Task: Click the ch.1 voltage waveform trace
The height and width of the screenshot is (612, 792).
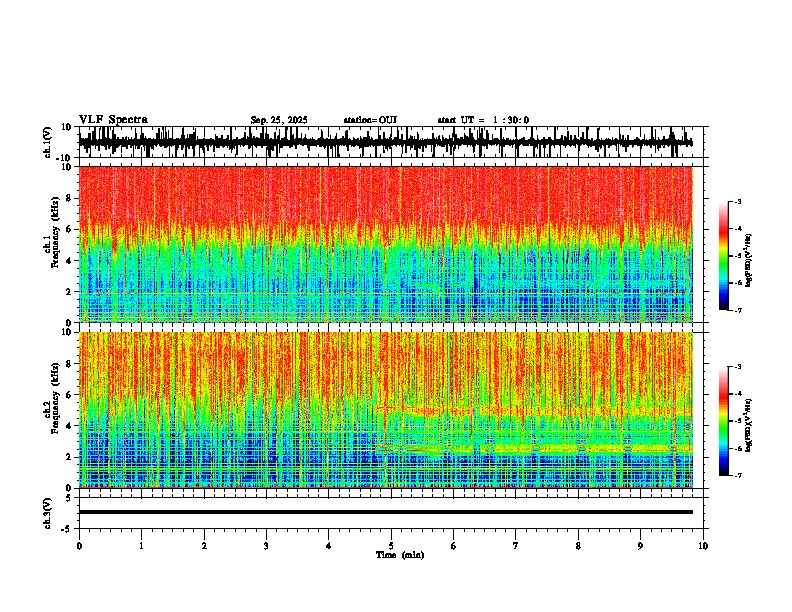Action: coord(385,142)
